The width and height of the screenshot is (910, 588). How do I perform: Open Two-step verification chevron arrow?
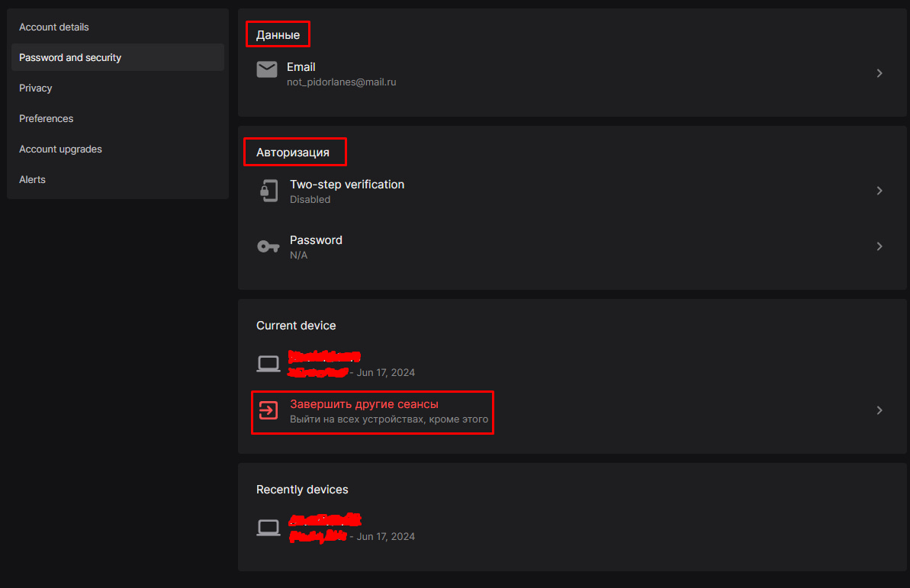879,191
